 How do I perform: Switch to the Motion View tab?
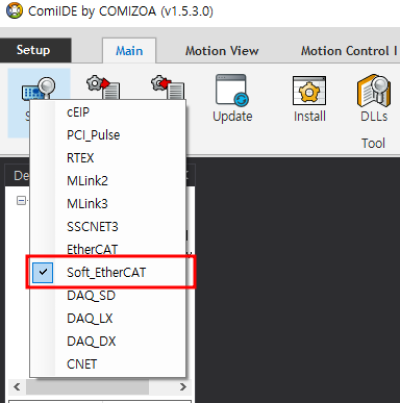222,51
